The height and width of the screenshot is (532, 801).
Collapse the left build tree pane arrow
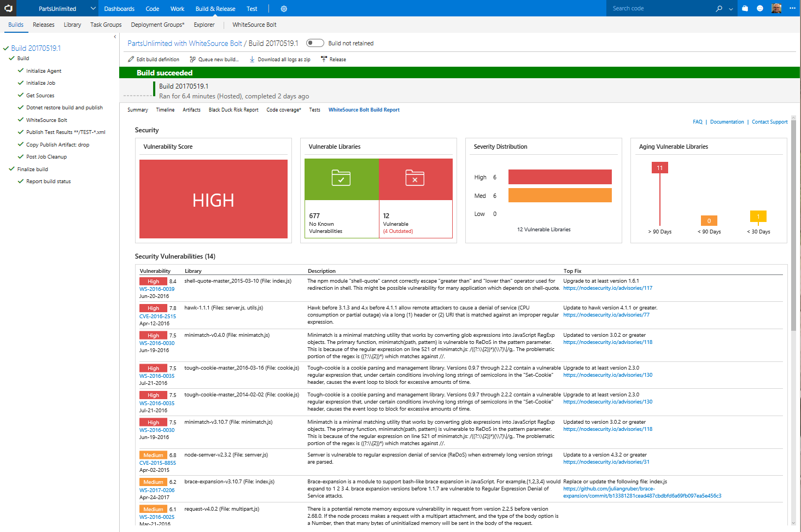tap(115, 37)
